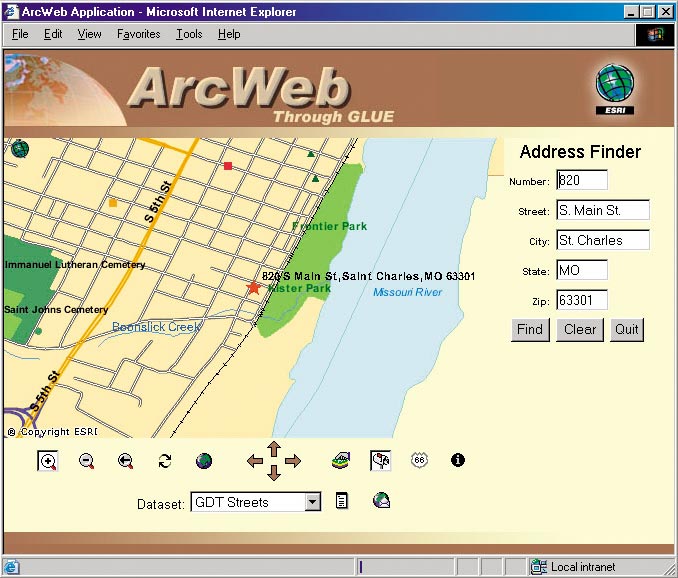Close the Internet Explorer window
Screen dimensions: 678x578
click(x=666, y=12)
